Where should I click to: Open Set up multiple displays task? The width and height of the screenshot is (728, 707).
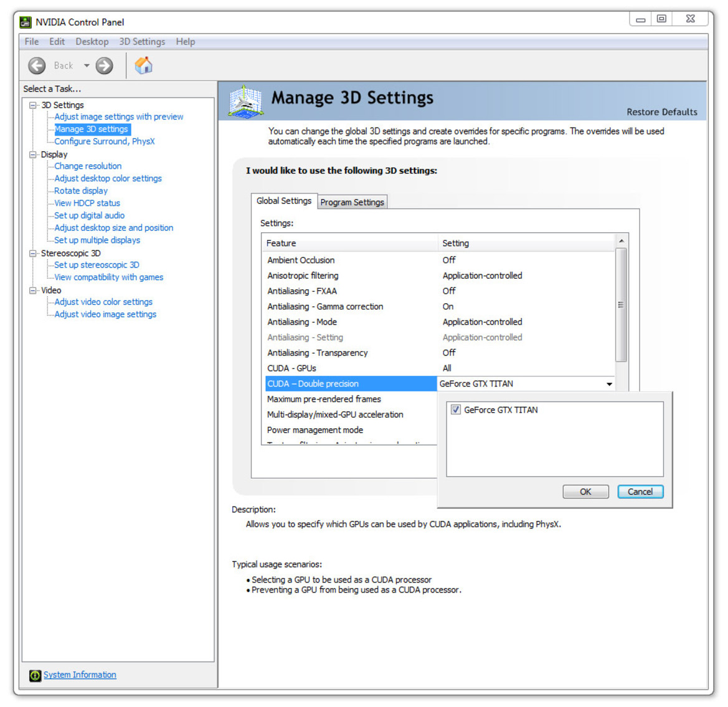[97, 240]
